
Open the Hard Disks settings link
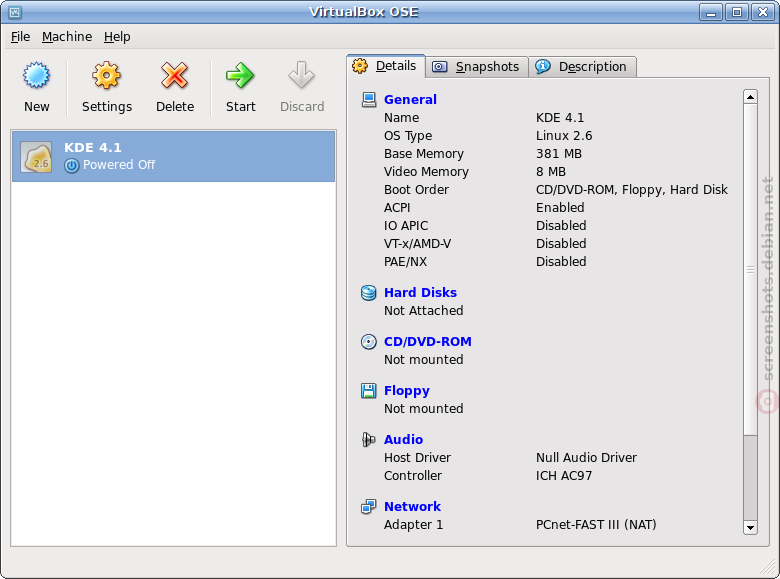coord(420,292)
